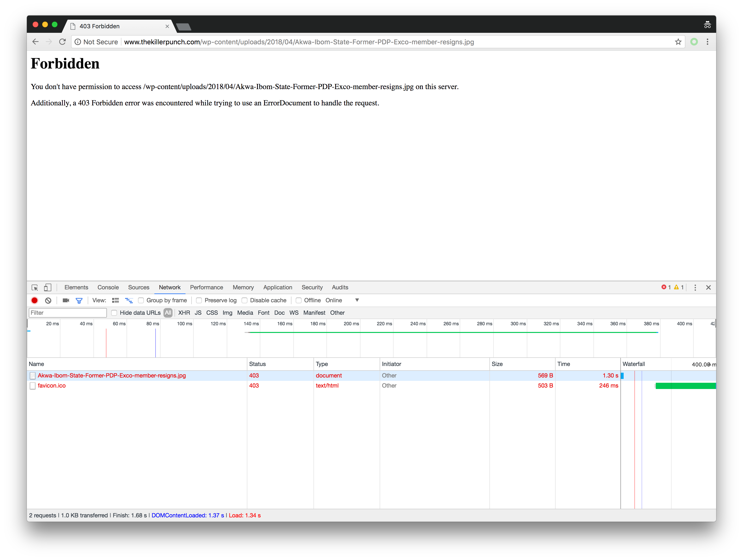Reload the current page

tap(62, 42)
